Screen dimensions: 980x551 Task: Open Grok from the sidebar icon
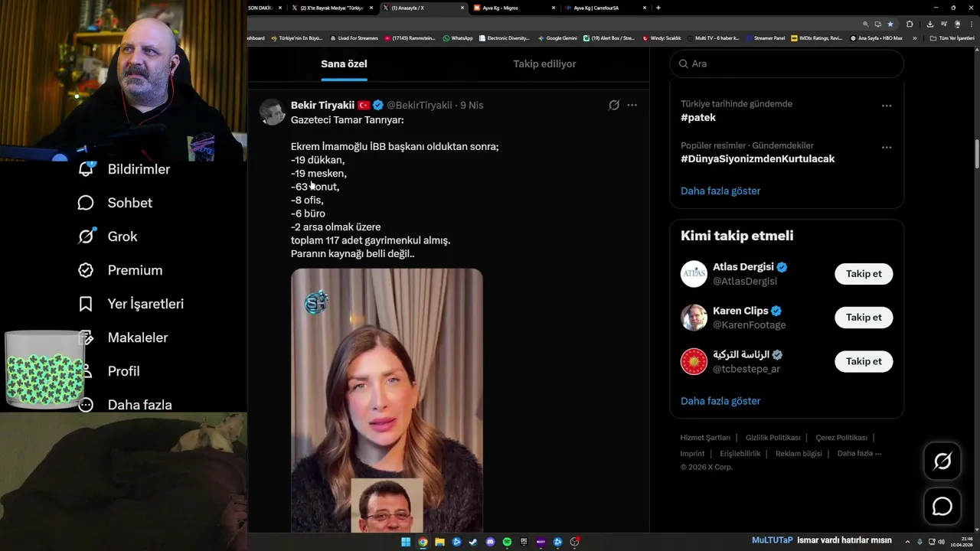pos(86,236)
